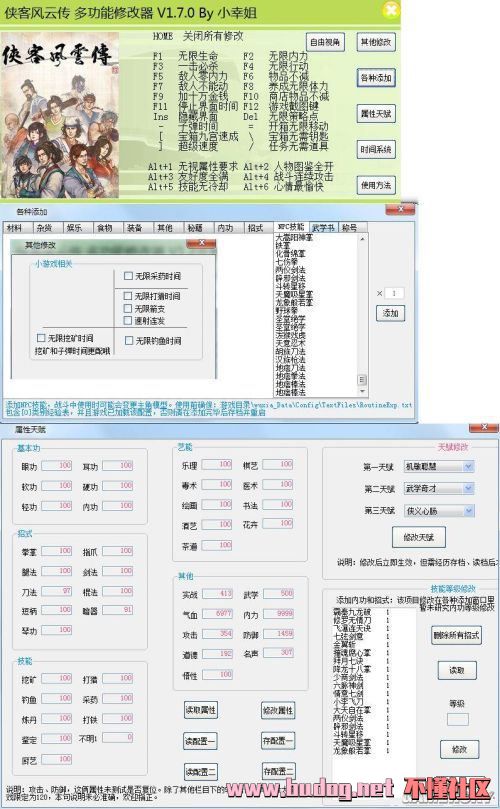Click the 气血 value field
Viewport: 500px width, 809px height.
(217, 614)
